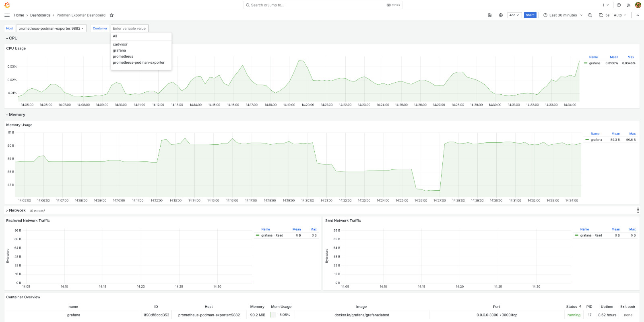This screenshot has width=644, height=322.
Task: Sort the table by Uptime column
Action: coord(607,307)
